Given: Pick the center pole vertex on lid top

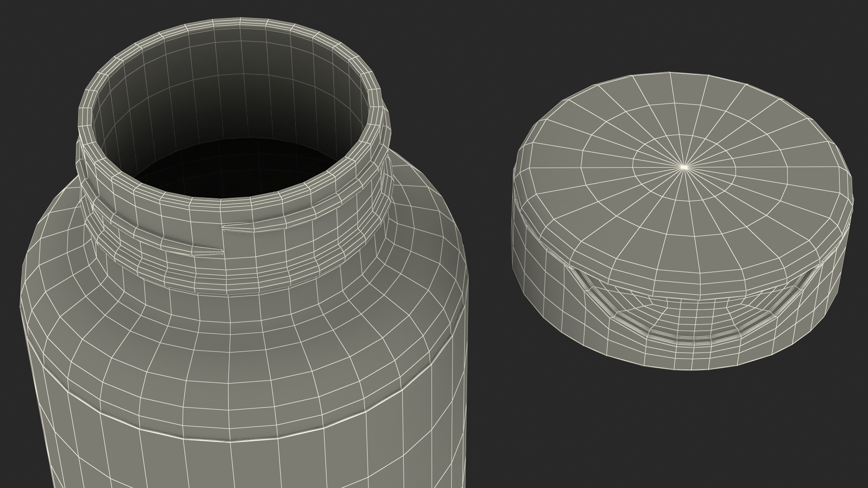Looking at the screenshot, I should (x=684, y=167).
